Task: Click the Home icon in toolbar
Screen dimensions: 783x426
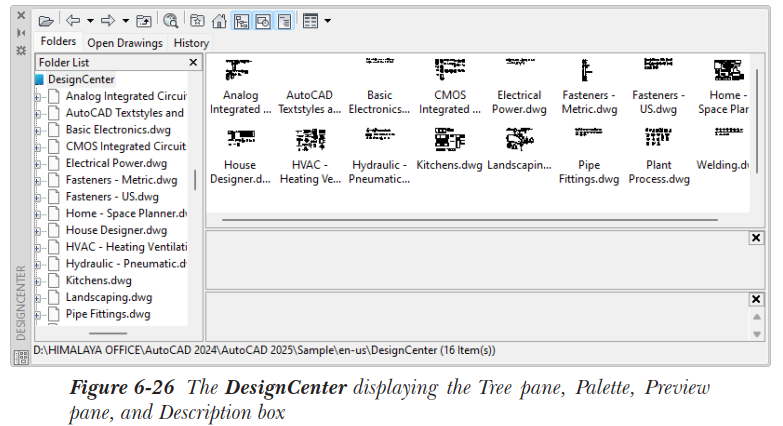Action: click(x=219, y=21)
